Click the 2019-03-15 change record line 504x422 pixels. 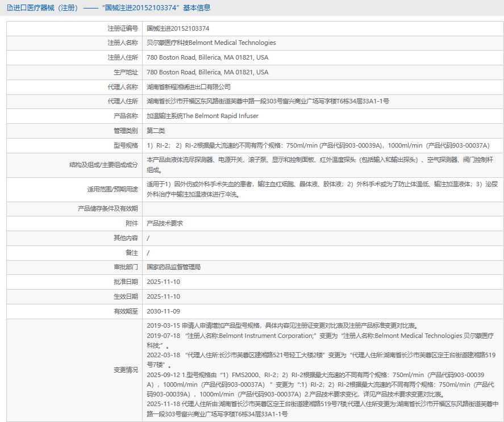click(283, 325)
